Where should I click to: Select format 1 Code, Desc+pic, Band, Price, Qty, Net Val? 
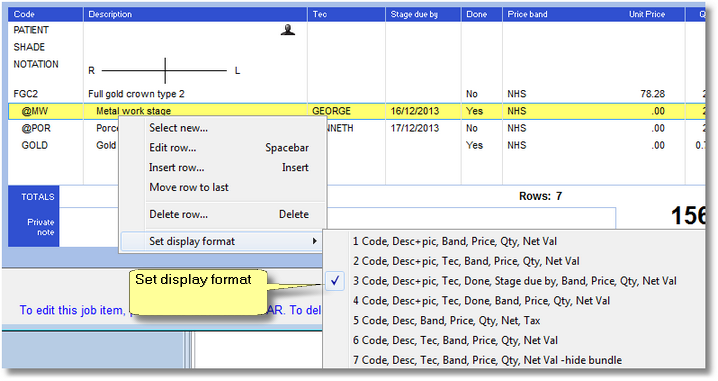tap(455, 241)
